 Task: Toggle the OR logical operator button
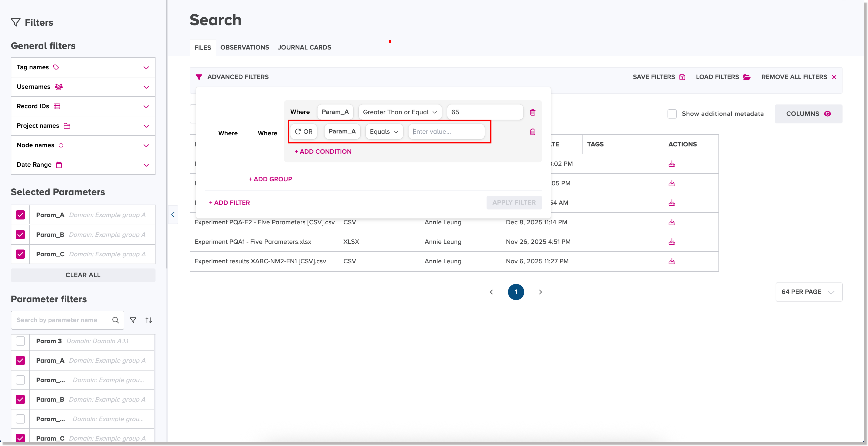[x=304, y=132]
